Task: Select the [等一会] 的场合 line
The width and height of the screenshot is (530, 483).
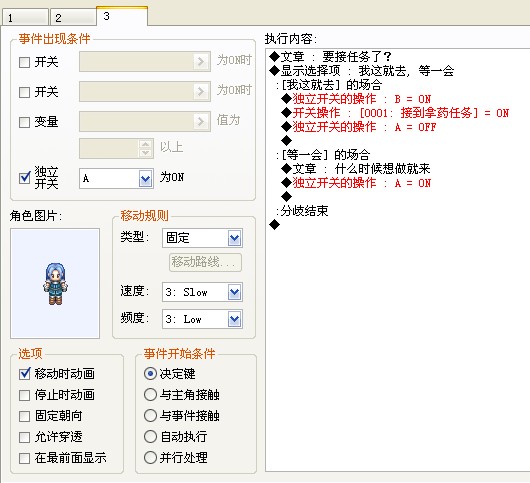Action: pyautogui.click(x=323, y=155)
